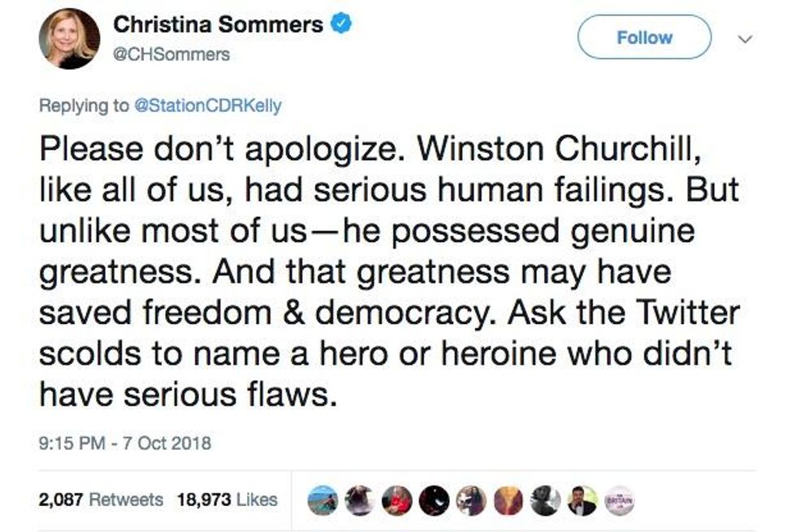Open the 9:15 PM - 7 Oct 2018 timestamp
Viewport: 796px width, 532px height.
[x=125, y=443]
